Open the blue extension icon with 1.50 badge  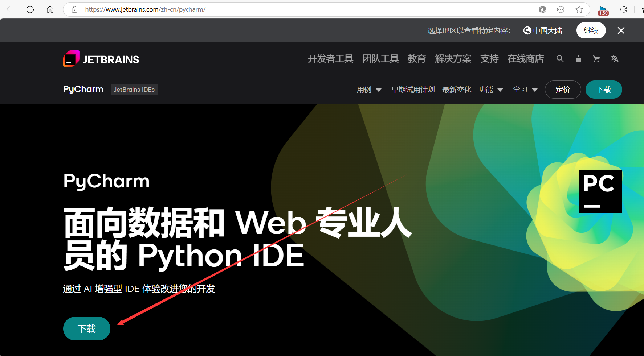coord(603,10)
